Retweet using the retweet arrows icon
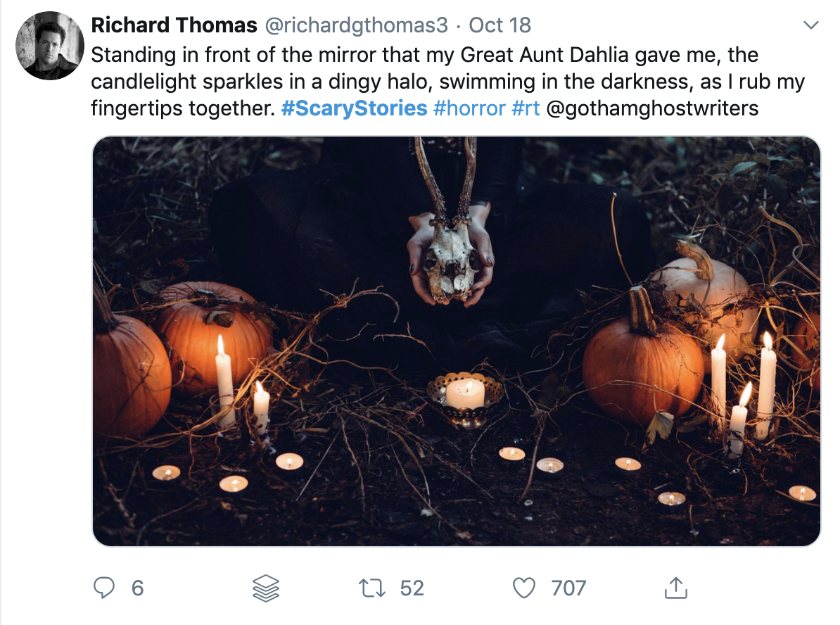The image size is (840, 625). pos(373,588)
